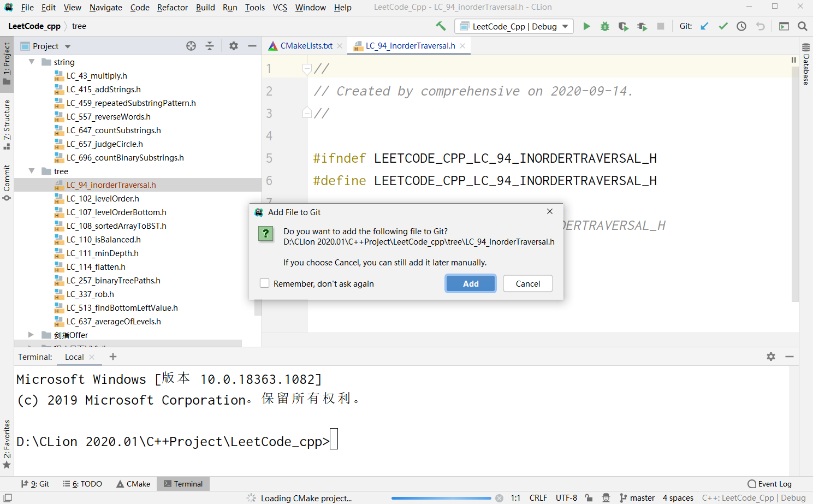Close the Local terminal tab
This screenshot has height=504, width=813.
tap(92, 357)
